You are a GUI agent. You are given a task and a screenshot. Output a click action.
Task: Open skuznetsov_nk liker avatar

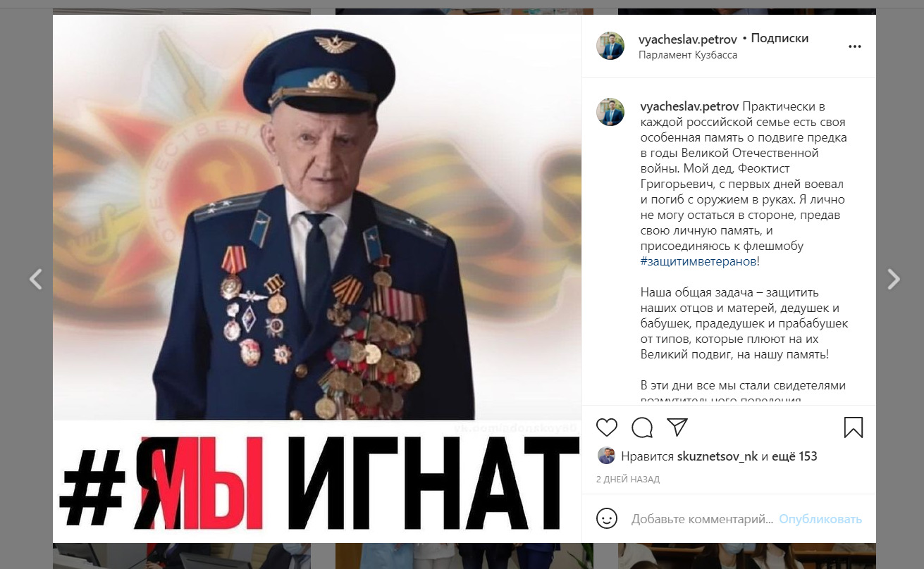click(x=606, y=456)
